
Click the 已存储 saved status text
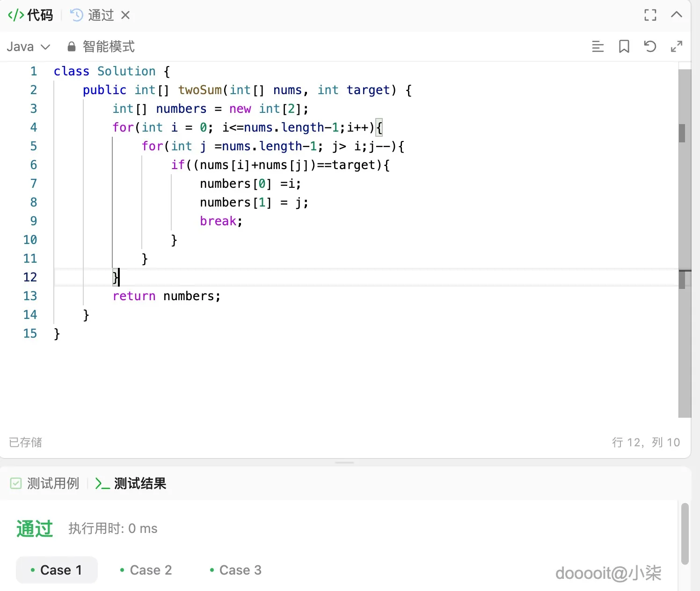pyautogui.click(x=26, y=443)
